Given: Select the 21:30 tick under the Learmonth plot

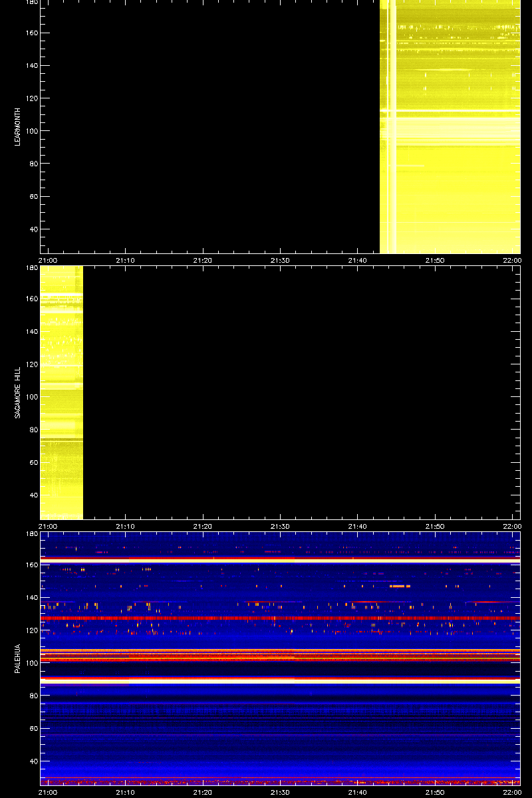Looking at the screenshot, I should (x=280, y=260).
